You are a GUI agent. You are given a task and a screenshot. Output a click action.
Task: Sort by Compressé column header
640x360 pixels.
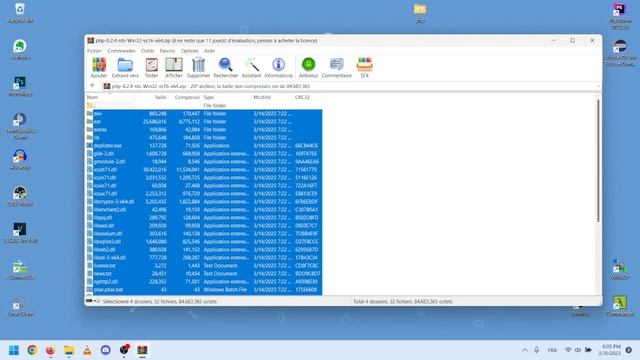pyautogui.click(x=184, y=97)
